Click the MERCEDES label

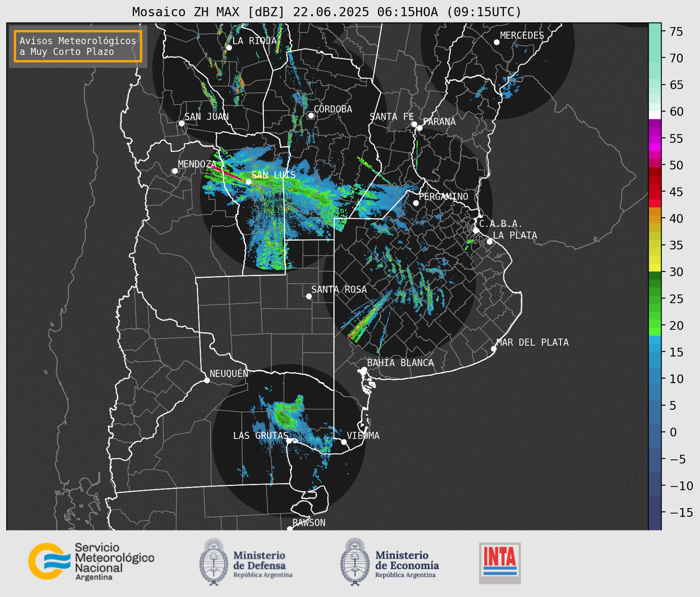coord(522,36)
